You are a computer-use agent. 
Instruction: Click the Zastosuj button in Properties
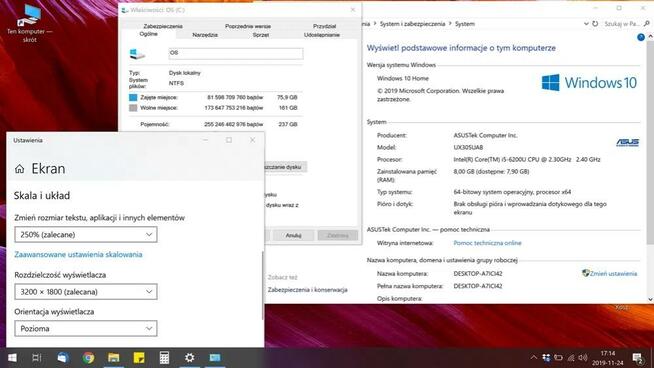pos(337,235)
